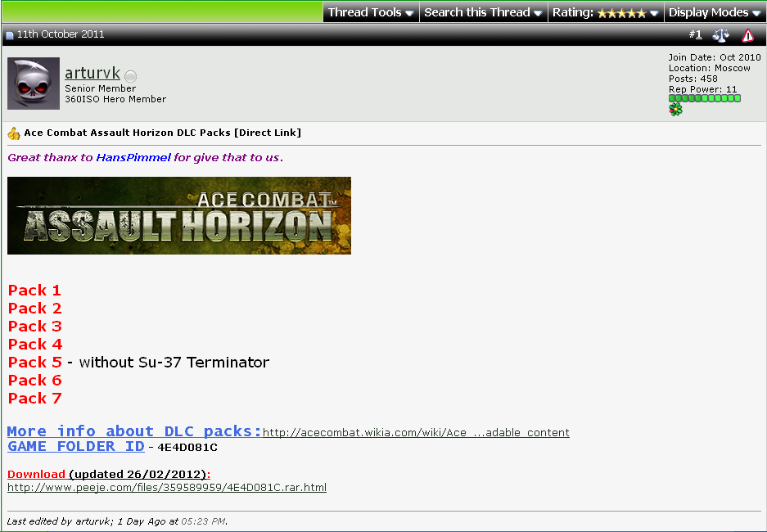Click the 'Last edited by arturvk' note

pyautogui.click(x=117, y=521)
